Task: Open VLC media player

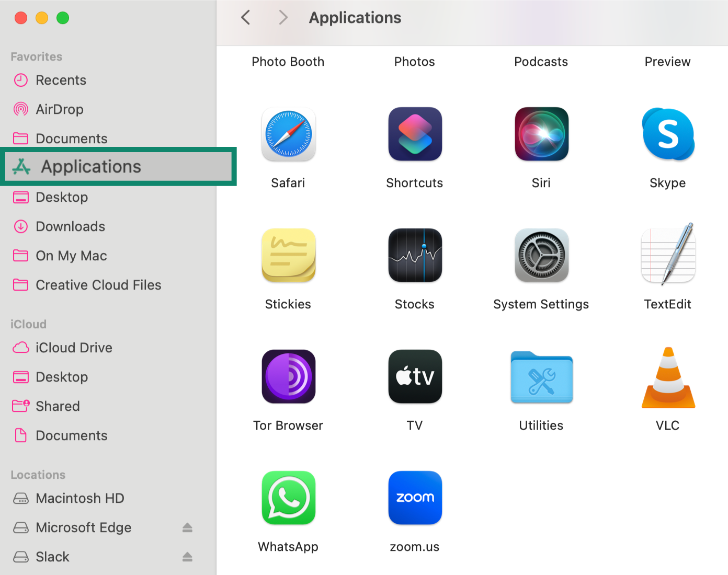Action: click(668, 376)
